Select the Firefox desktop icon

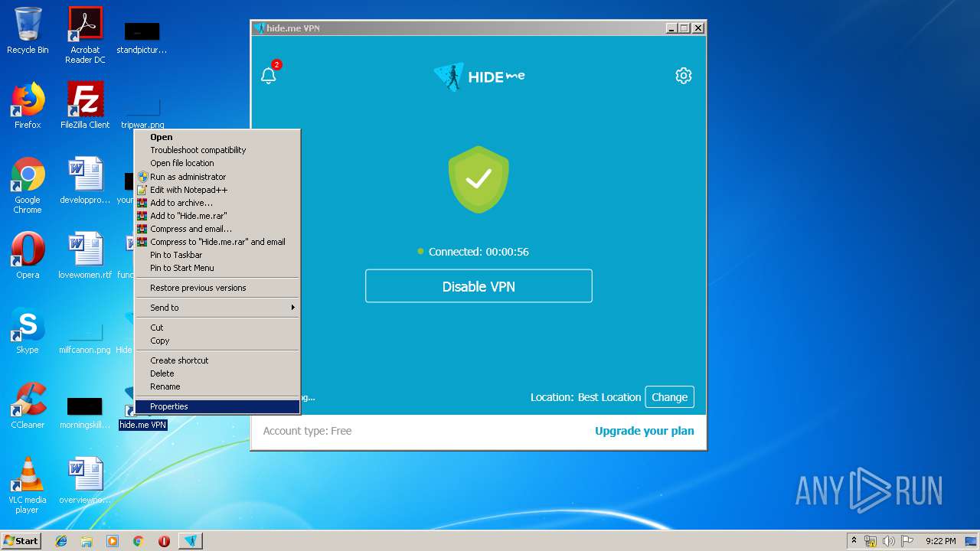(x=28, y=106)
